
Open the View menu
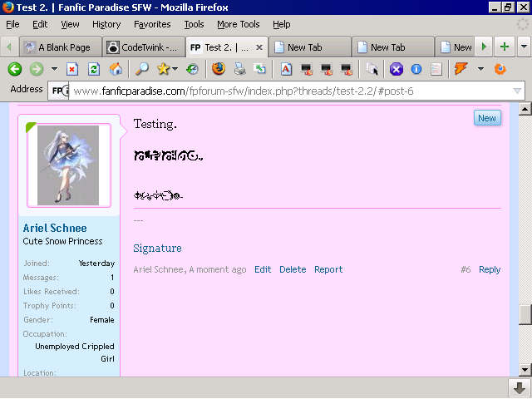tap(70, 24)
